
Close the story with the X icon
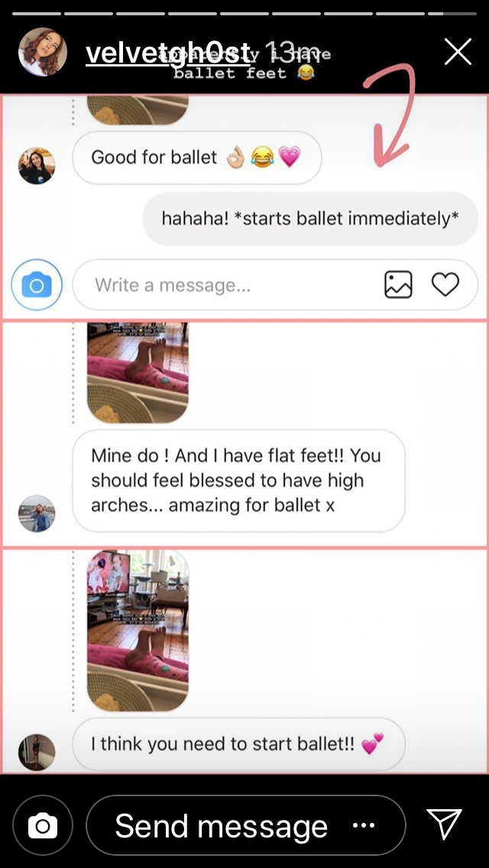pyautogui.click(x=458, y=51)
